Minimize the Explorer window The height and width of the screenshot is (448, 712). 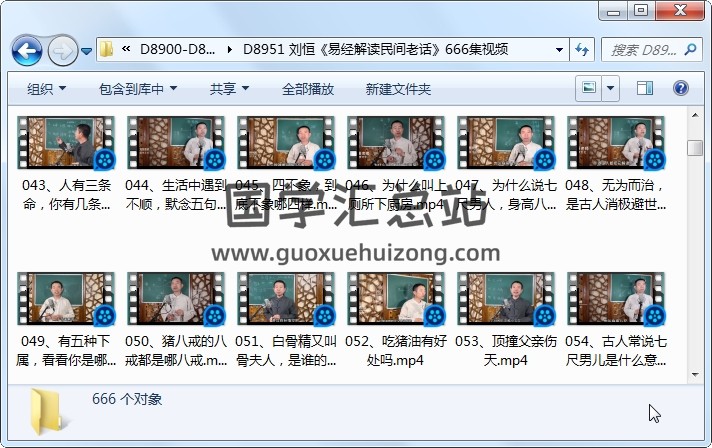tap(613, 11)
